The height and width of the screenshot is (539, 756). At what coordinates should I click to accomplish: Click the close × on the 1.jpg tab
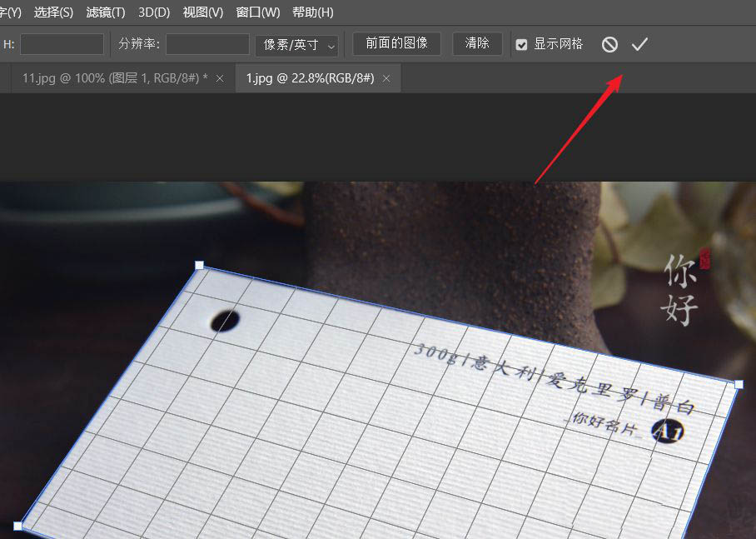(x=385, y=77)
